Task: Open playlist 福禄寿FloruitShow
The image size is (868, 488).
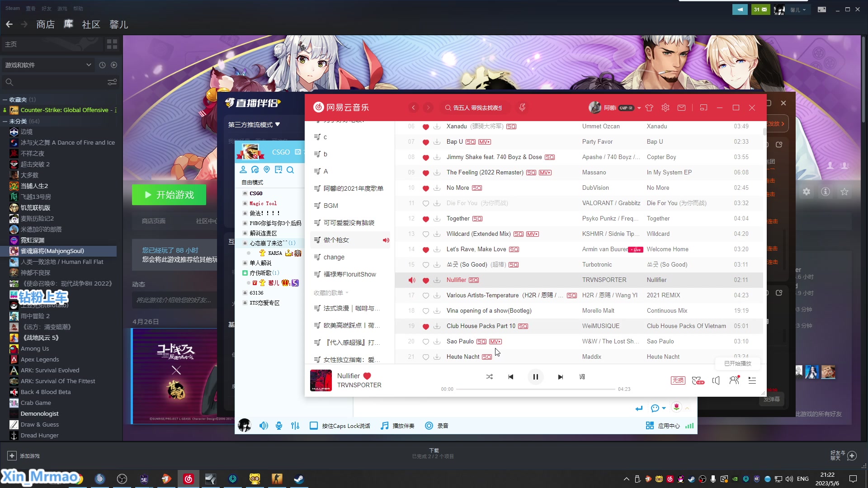Action: tap(350, 274)
